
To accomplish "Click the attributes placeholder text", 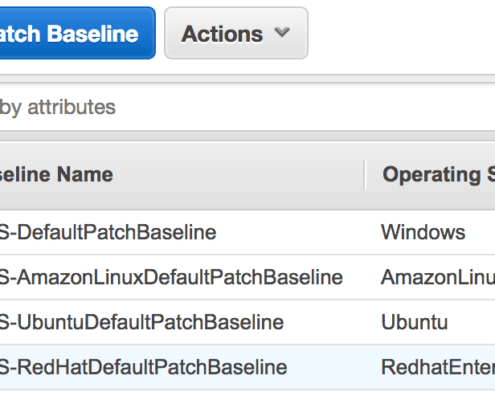I will click(71, 107).
